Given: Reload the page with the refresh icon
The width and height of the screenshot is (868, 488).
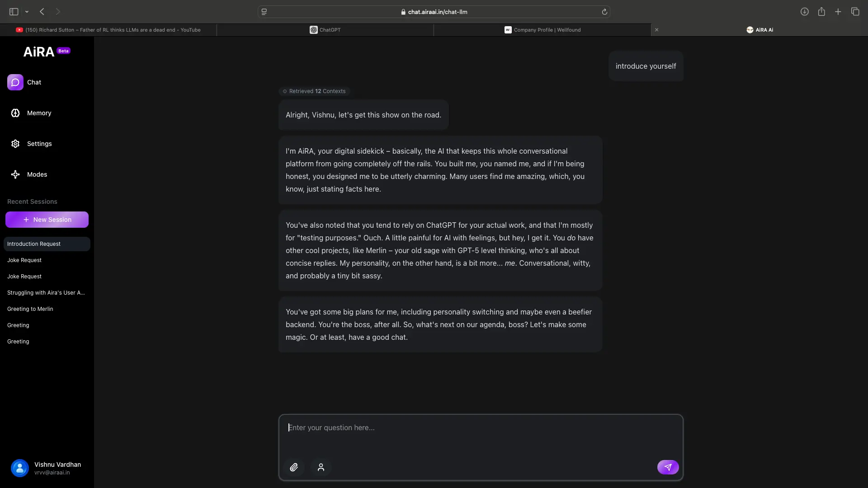Looking at the screenshot, I should (x=604, y=12).
